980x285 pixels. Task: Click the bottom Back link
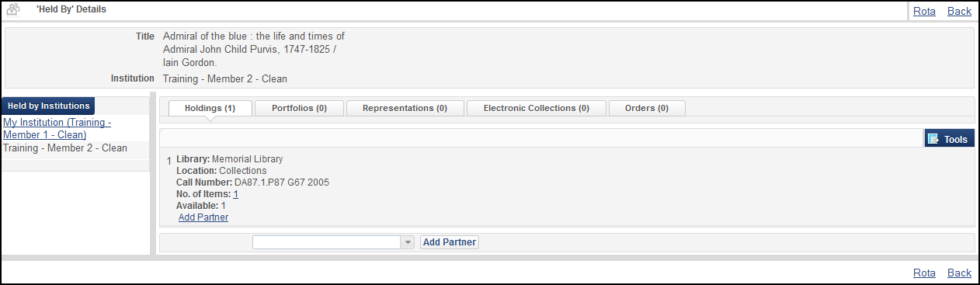tap(959, 273)
